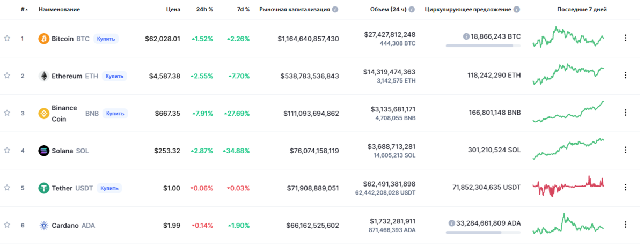Open the three-dot menu for Bitcoin row
Image resolution: width=644 pixels, height=246 pixels.
(x=625, y=38)
